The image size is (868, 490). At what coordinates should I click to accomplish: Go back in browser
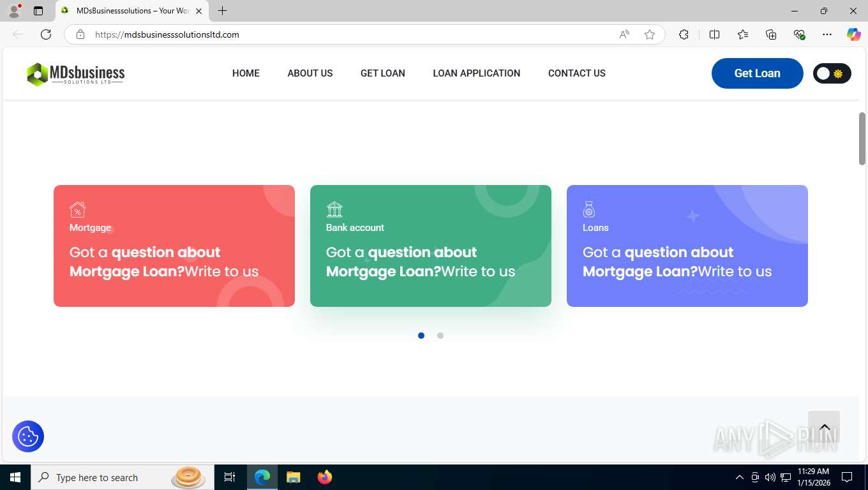coord(18,34)
